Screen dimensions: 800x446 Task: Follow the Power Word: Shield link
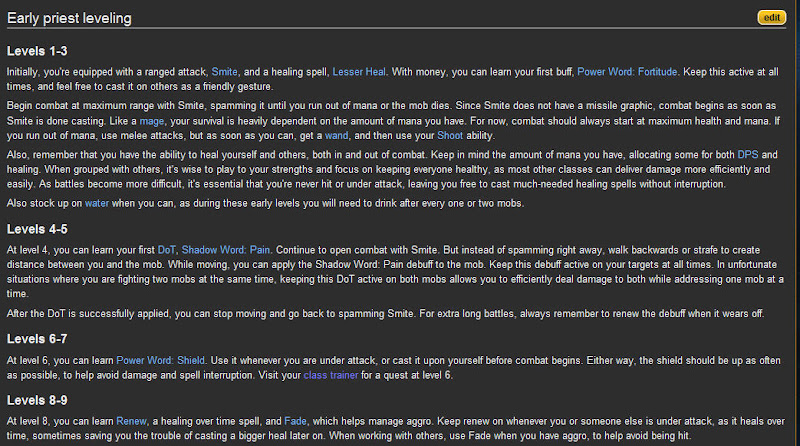click(160, 360)
